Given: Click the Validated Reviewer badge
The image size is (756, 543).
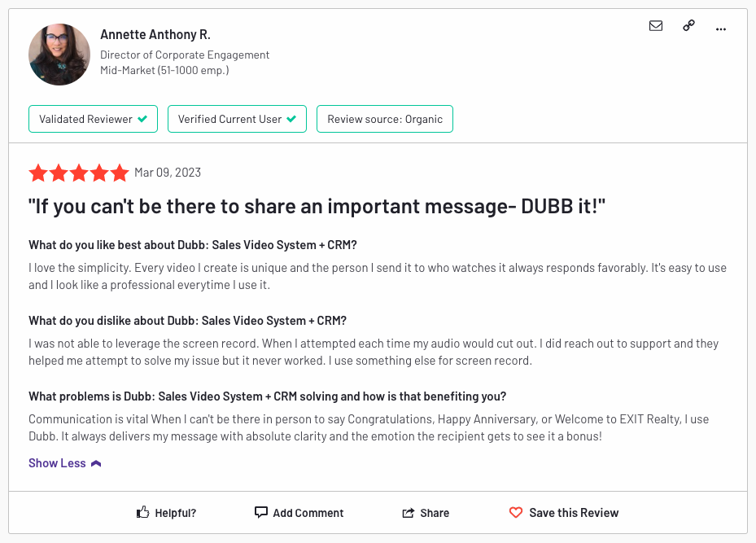Looking at the screenshot, I should 93,119.
